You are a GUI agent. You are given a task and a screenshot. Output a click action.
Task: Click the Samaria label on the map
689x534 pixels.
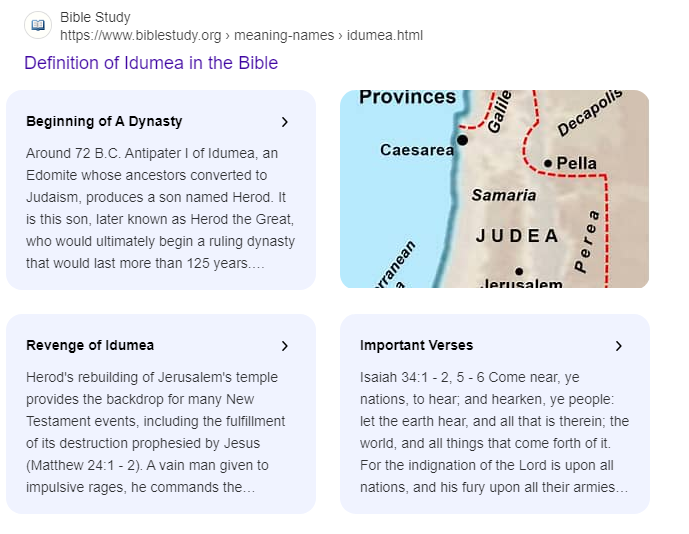click(x=504, y=195)
